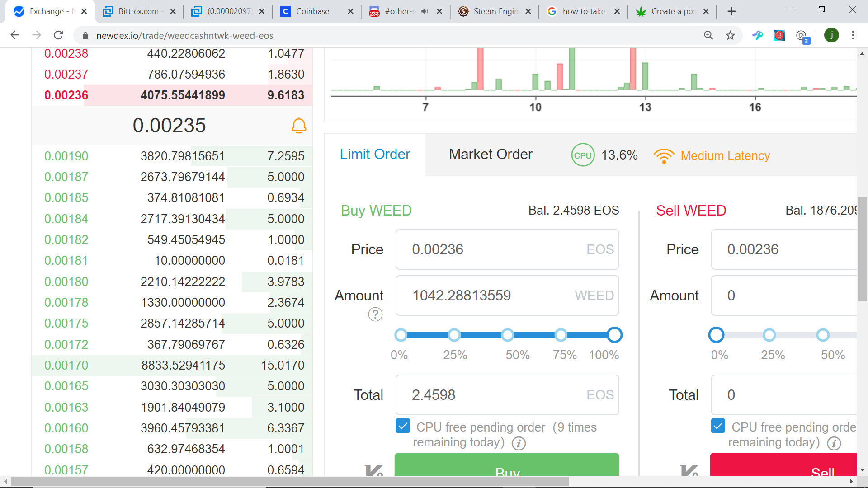Close the Coinbase tab
This screenshot has width=868, height=488.
[350, 11]
